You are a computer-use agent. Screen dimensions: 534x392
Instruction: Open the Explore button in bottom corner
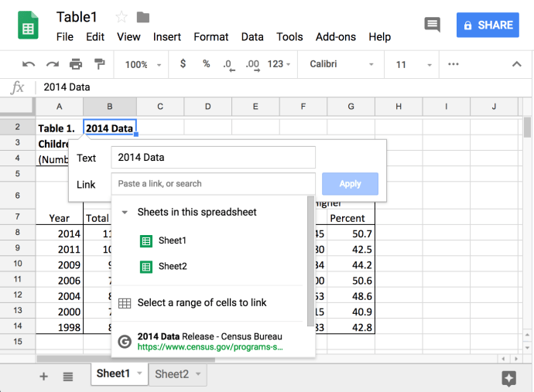pyautogui.click(x=508, y=377)
